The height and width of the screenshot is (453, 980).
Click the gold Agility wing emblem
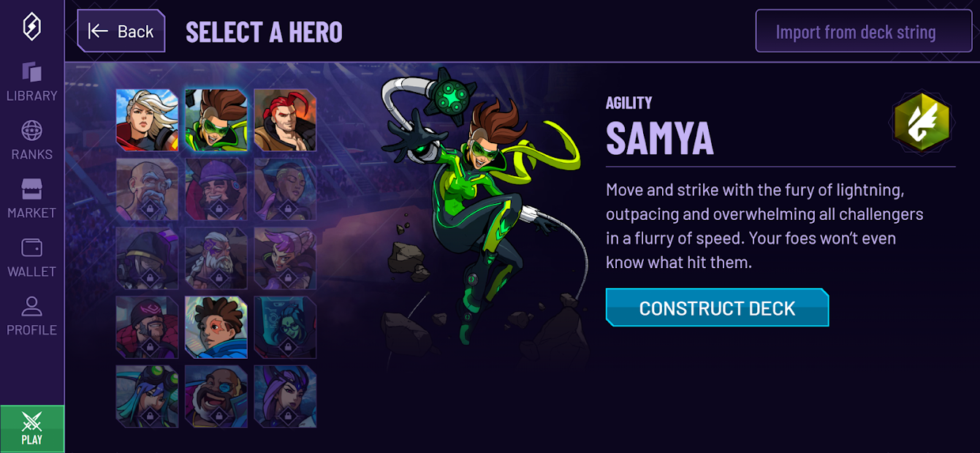click(x=922, y=122)
